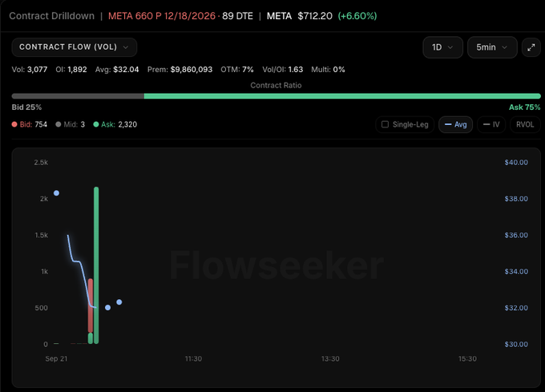Screen dimensions: 545x392
Task: Click the Vol/OI: 1.63 stat
Action: click(283, 70)
